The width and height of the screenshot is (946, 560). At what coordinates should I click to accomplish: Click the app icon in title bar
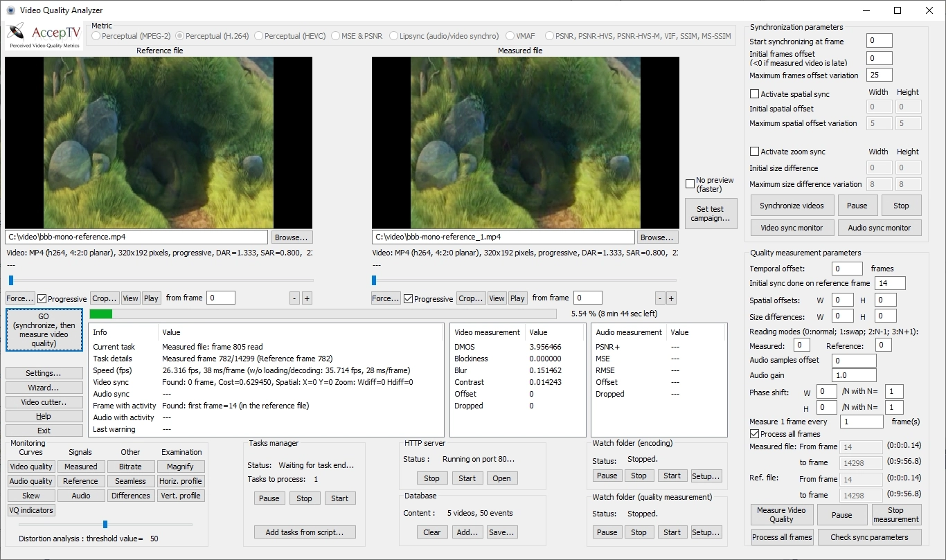click(x=10, y=10)
